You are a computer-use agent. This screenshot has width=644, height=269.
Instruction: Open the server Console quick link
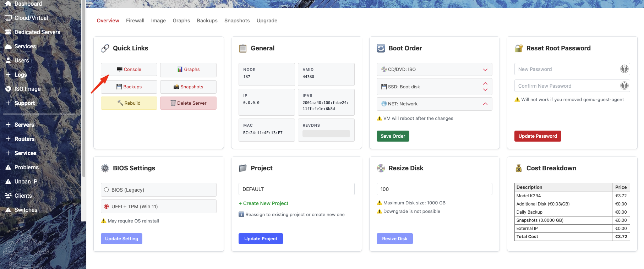[x=129, y=70]
